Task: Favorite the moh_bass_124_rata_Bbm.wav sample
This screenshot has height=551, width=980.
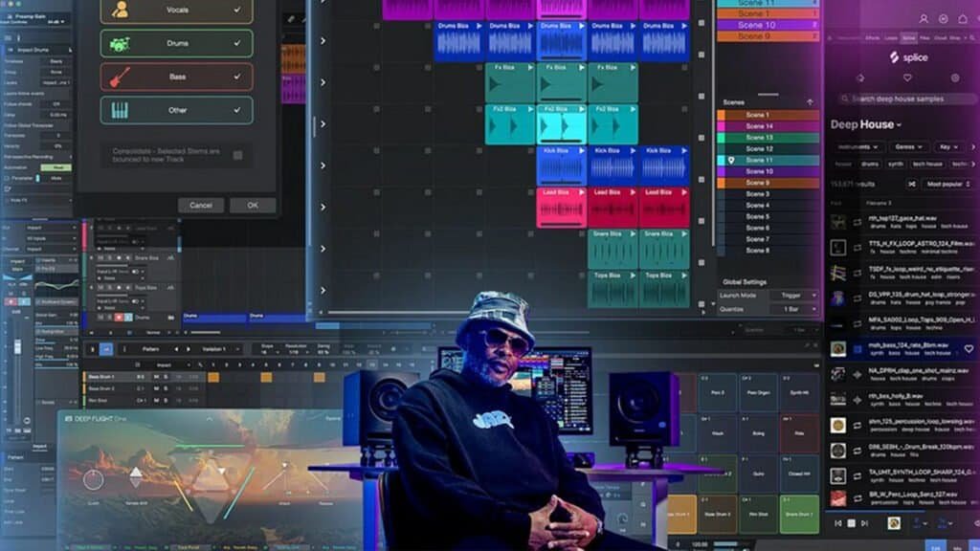Action: pos(968,347)
